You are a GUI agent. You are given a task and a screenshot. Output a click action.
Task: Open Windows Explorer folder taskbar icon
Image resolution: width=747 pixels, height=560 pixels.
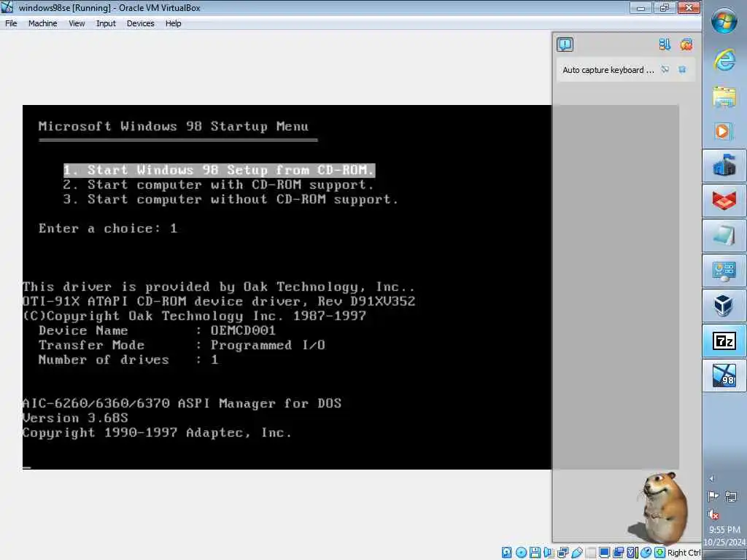[724, 96]
